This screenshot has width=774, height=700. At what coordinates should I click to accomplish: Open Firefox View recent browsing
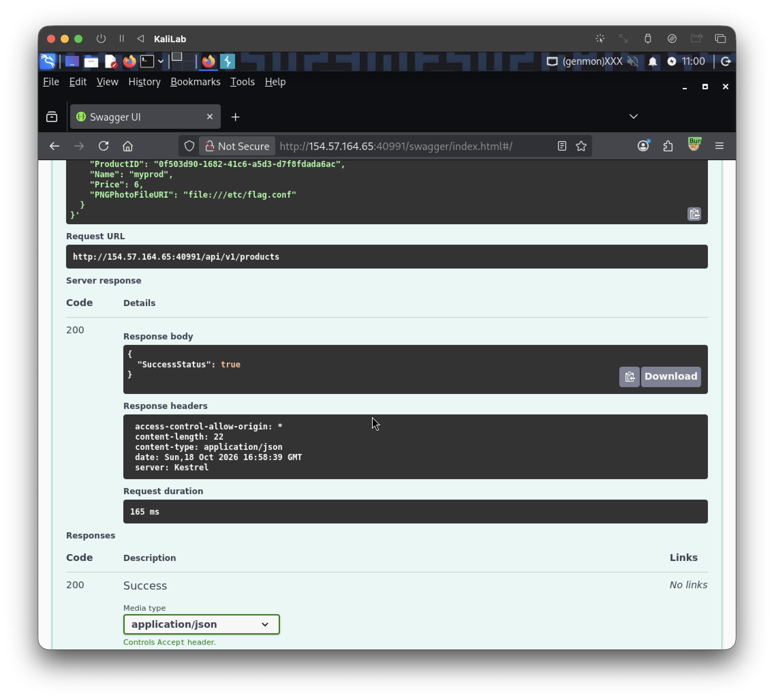pyautogui.click(x=52, y=117)
